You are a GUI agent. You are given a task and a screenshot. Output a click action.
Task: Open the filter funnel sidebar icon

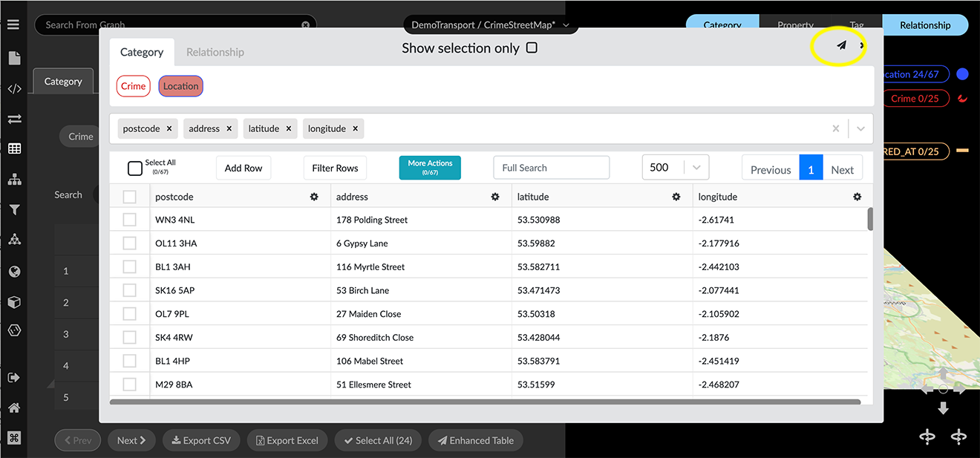pos(14,210)
